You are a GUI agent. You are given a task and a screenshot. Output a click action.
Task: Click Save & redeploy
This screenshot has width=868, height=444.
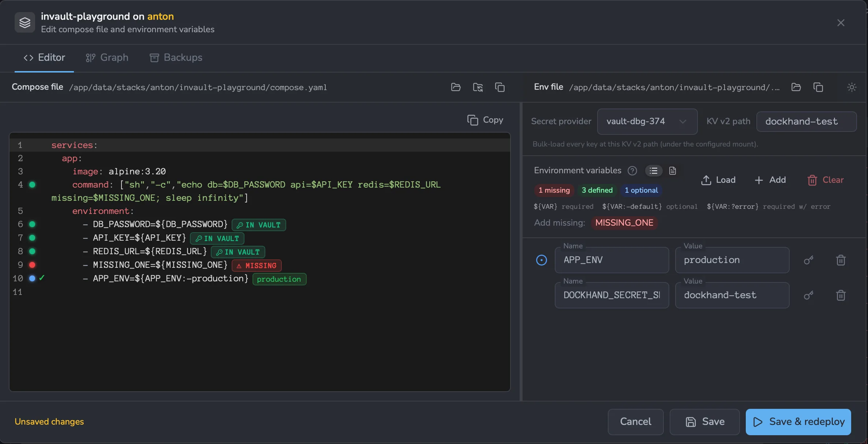[x=798, y=422]
